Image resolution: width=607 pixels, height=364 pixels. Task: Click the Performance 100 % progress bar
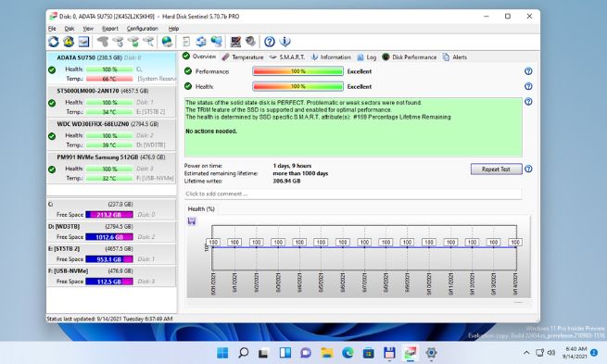297,71
